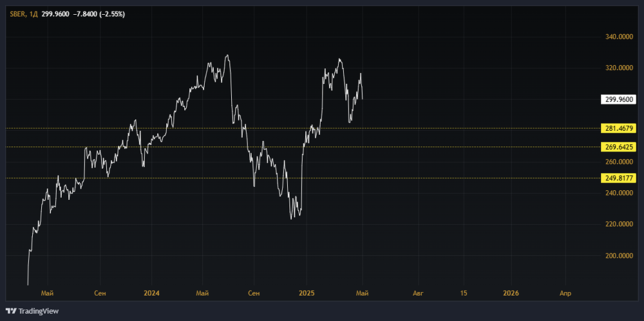Click the 200.0000 price scale value

point(618,256)
